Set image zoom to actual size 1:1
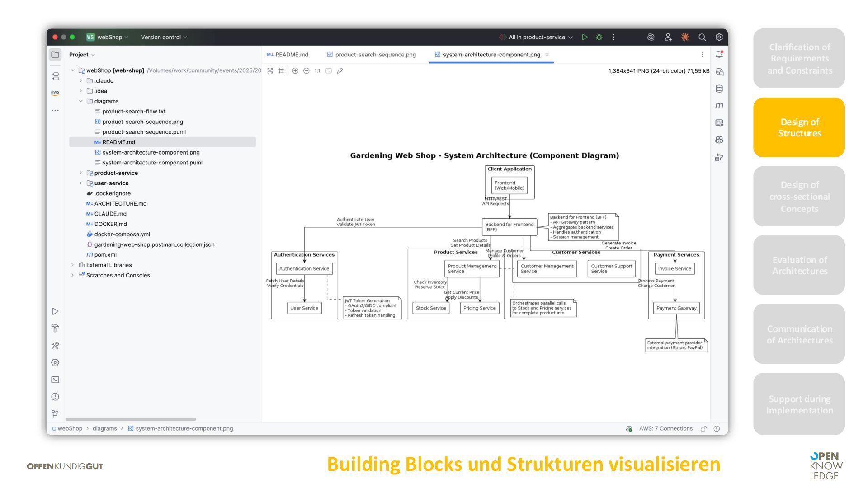Screen dimensions: 868x488 tap(317, 71)
